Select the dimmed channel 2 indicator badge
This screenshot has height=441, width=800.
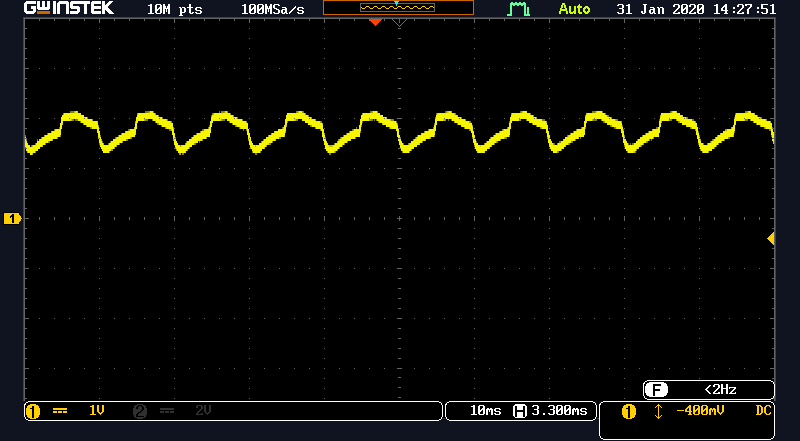pyautogui.click(x=139, y=411)
